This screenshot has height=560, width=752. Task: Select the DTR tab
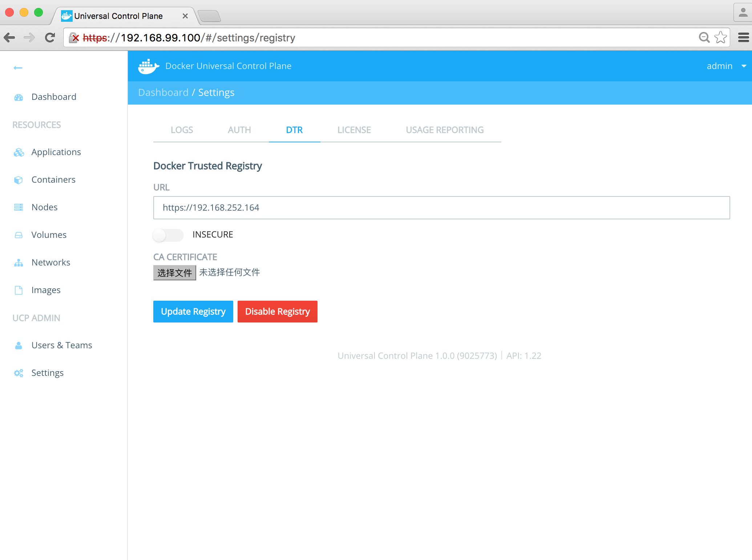point(294,130)
